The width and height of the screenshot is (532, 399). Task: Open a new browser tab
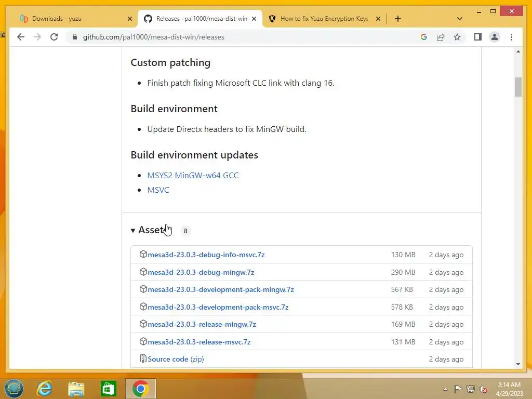pos(398,19)
